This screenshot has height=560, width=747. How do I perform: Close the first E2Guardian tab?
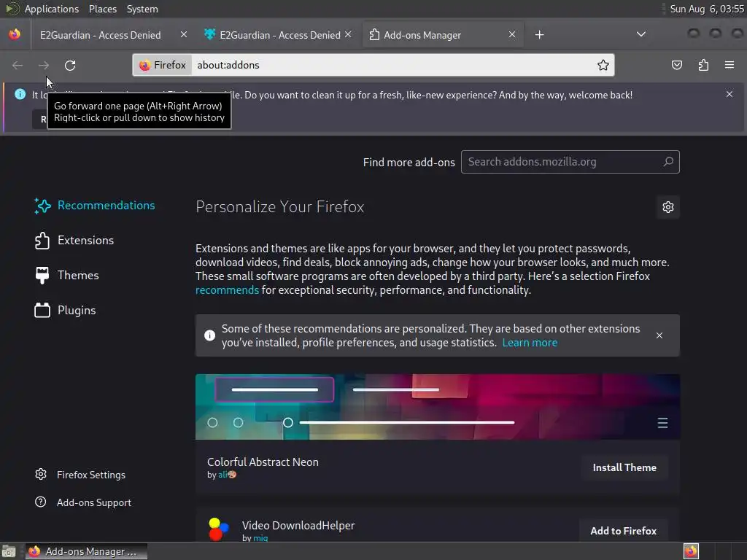(183, 35)
